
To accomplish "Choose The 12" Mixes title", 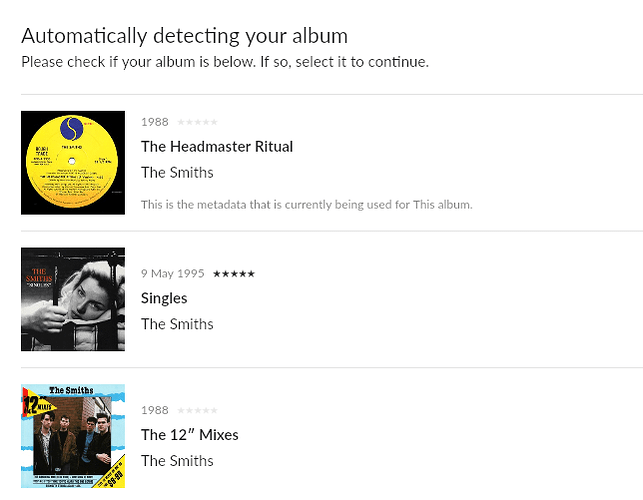I will pyautogui.click(x=190, y=434).
